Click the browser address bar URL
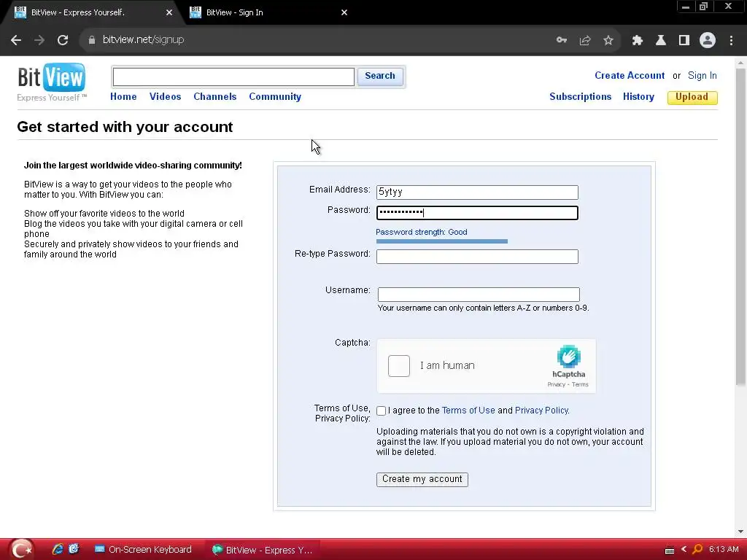This screenshot has height=560, width=747. click(x=144, y=40)
